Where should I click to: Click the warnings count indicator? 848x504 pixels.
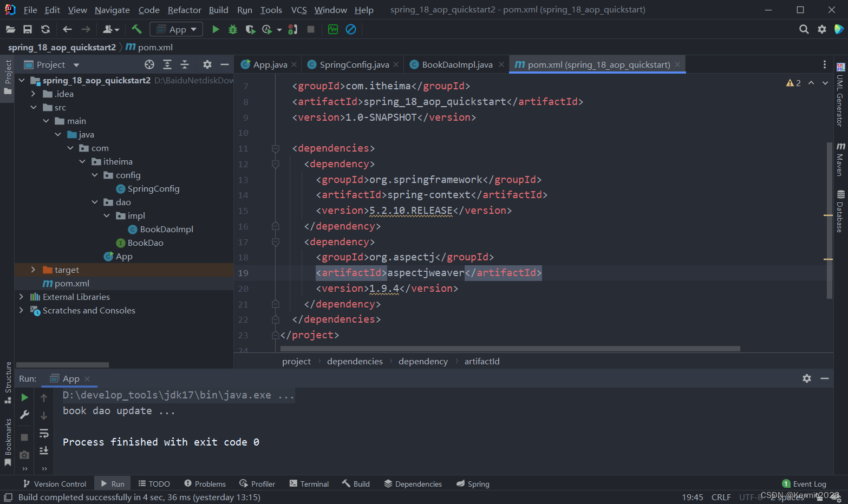793,83
